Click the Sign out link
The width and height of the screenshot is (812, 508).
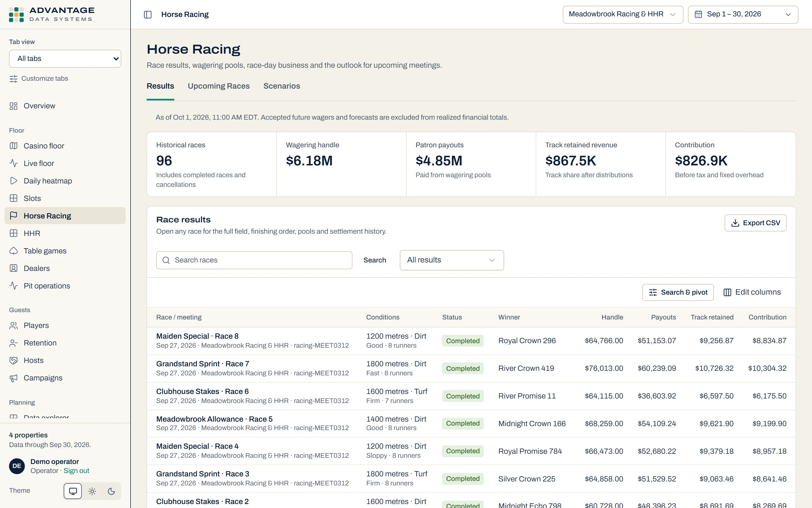[76, 471]
